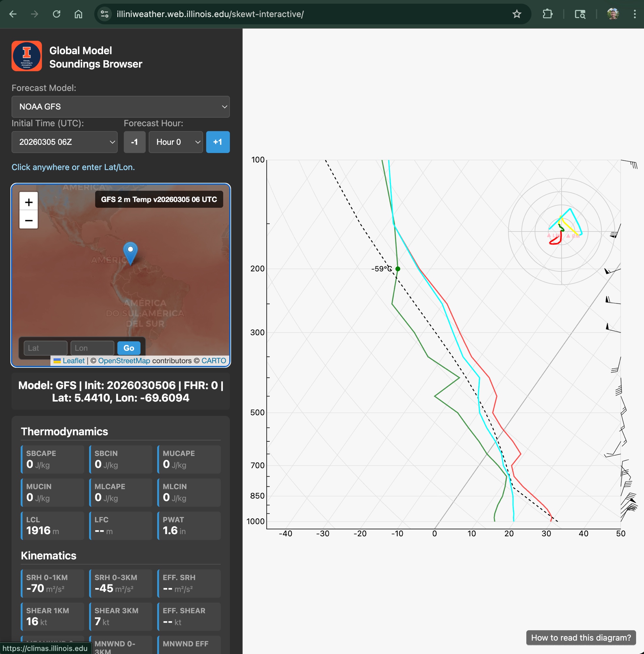
Task: Open the site info icon in address bar
Action: [x=105, y=14]
